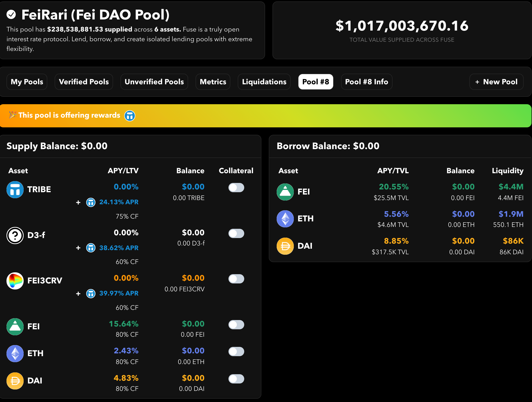Screen dimensions: 532x402
Task: Click the New Pool button
Action: tap(496, 82)
